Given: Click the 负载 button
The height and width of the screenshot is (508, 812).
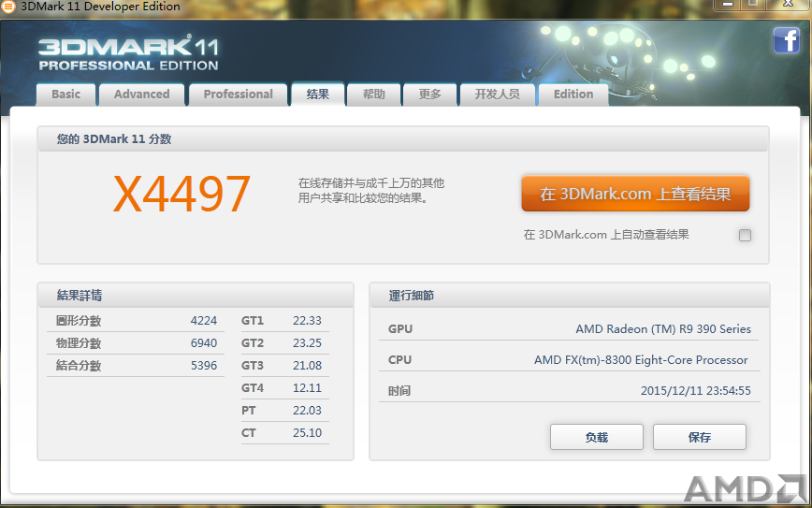Looking at the screenshot, I should [x=597, y=438].
